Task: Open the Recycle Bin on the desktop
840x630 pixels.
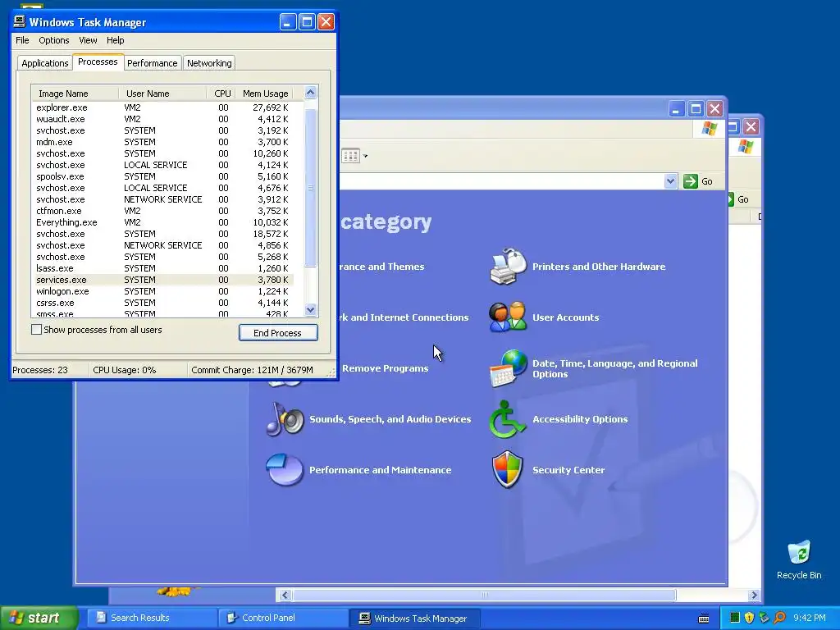Action: (x=799, y=560)
